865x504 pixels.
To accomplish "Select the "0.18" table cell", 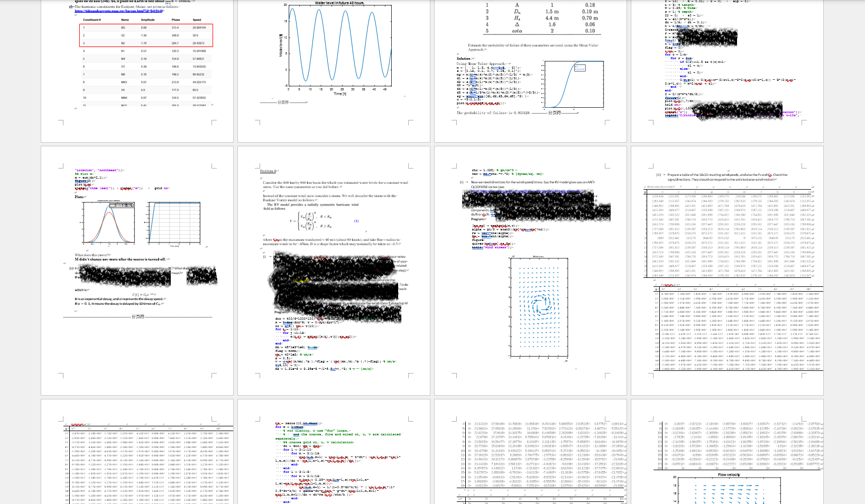I will tap(590, 5).
